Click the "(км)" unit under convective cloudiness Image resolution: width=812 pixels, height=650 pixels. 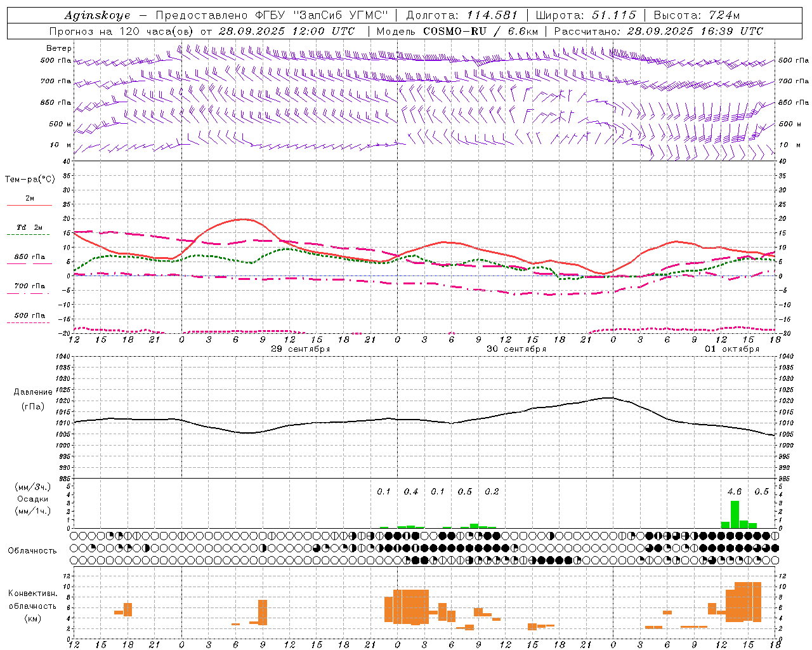coord(33,618)
